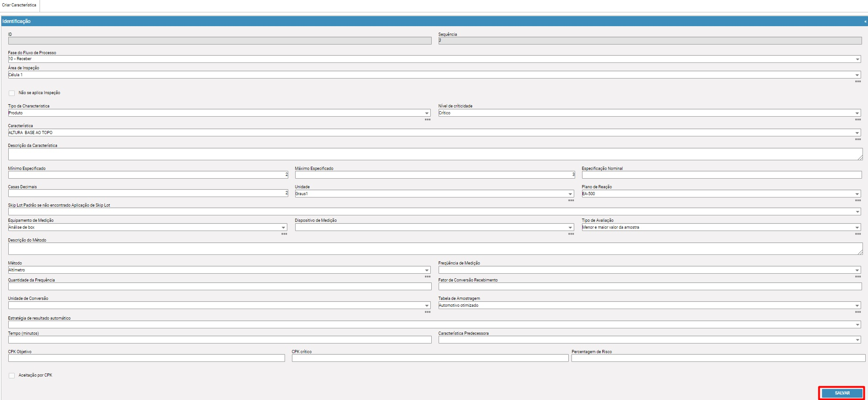Click the read-only ID field
The height and width of the screenshot is (400, 868).
coord(220,41)
